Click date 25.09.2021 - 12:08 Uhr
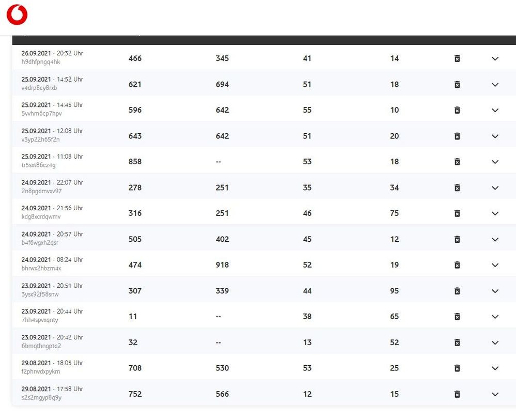 pyautogui.click(x=52, y=131)
